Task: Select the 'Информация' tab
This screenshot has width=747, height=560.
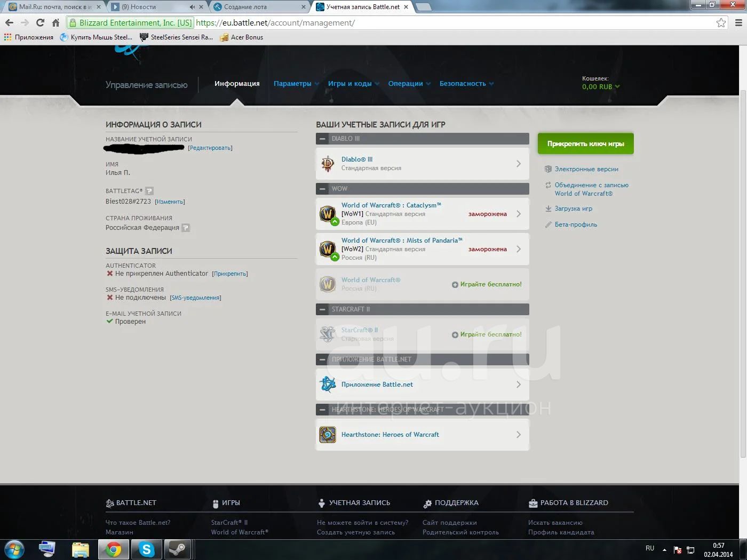Action: (x=237, y=84)
